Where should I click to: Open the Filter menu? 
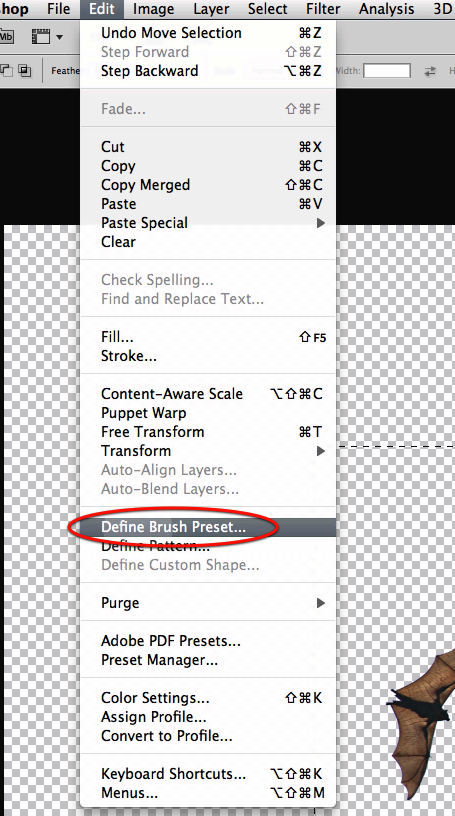323,9
